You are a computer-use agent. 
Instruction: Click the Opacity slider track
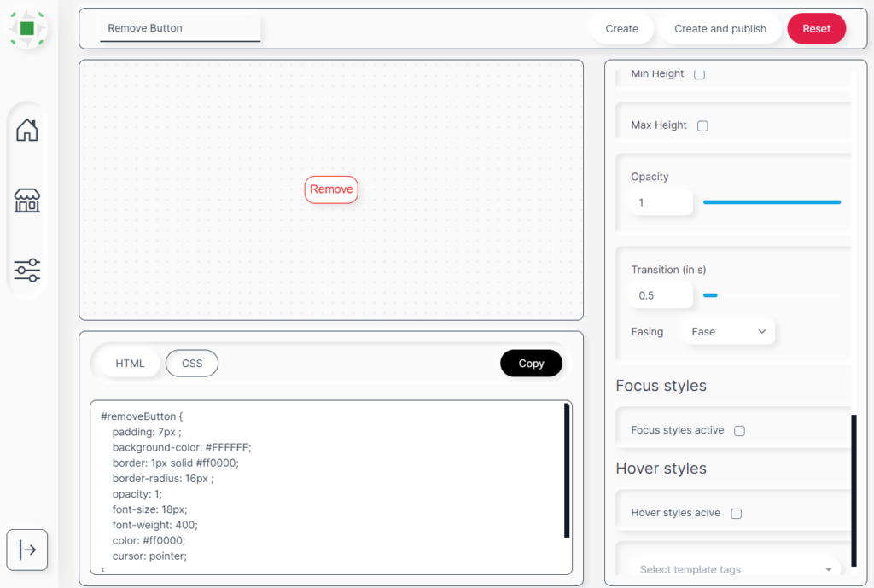772,202
